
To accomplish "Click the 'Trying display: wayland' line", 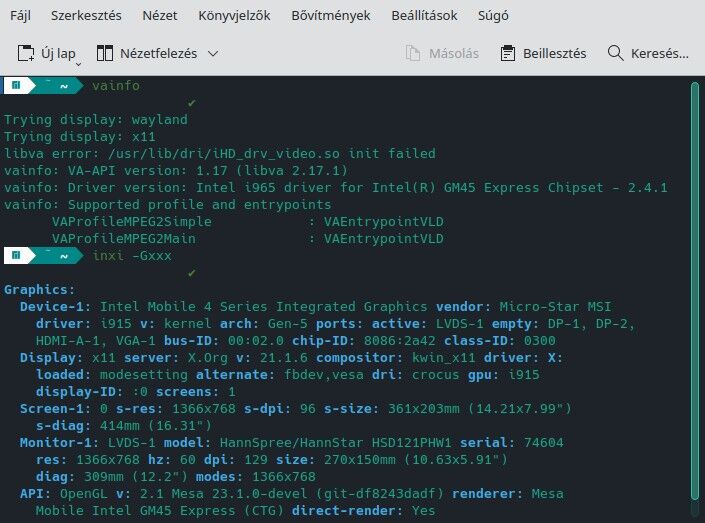I will point(96,120).
